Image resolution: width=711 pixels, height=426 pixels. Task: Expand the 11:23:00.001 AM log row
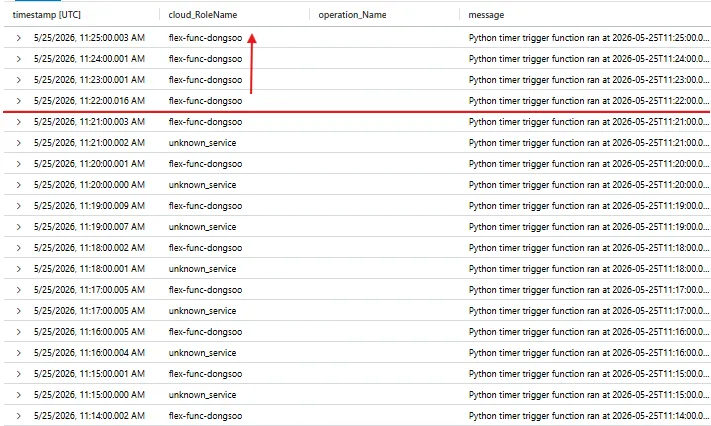pyautogui.click(x=19, y=80)
